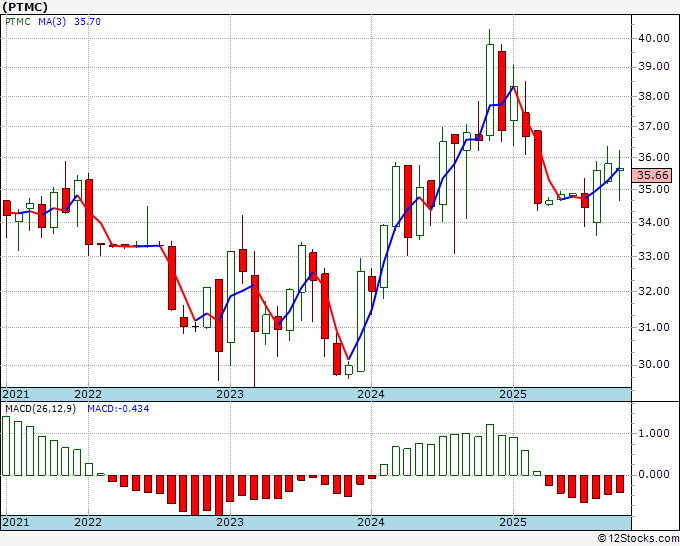Click the 1.000 MACD axis label
This screenshot has width=680, height=546.
pos(655,433)
